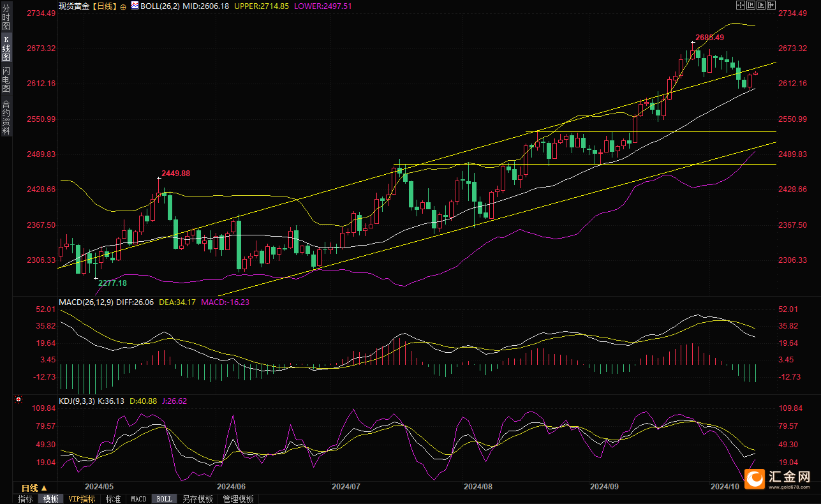Click the 2024/06 date label
This screenshot has height=504, width=821.
tap(231, 486)
